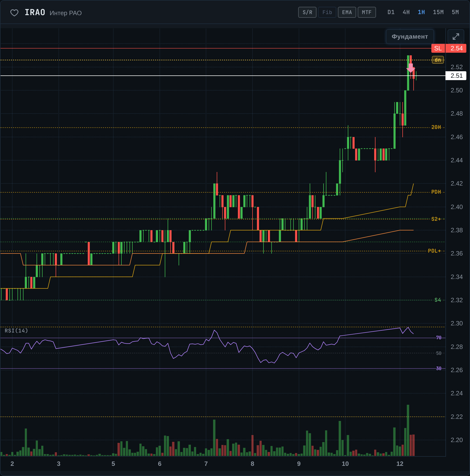
Task: Click the red SL stop-loss tag
Action: 438,48
